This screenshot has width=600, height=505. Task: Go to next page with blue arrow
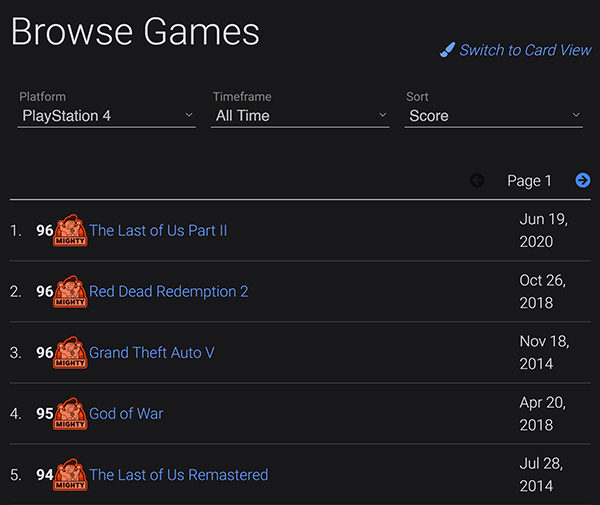pos(582,180)
